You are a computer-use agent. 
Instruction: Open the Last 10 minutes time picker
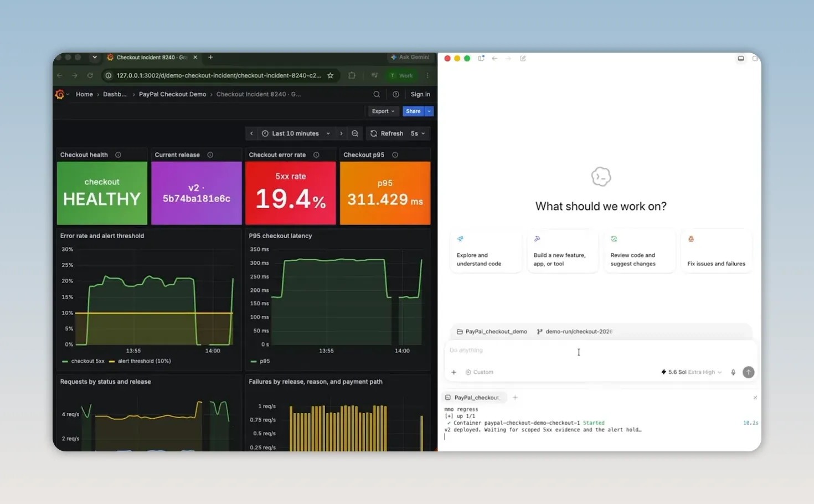(296, 133)
